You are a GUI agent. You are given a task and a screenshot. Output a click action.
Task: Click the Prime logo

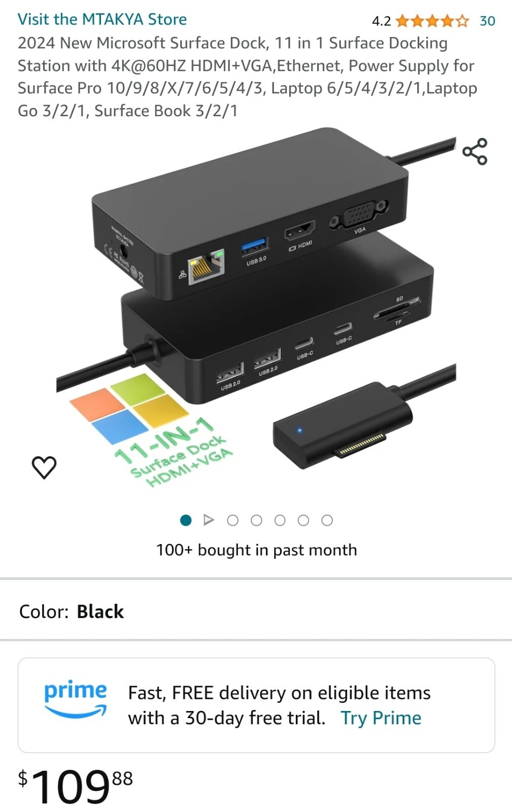click(x=76, y=699)
